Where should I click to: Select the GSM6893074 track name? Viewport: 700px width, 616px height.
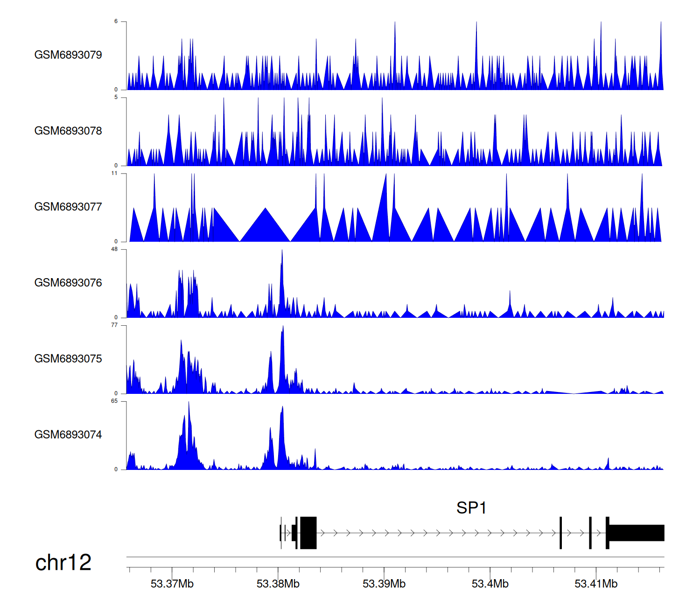(68, 435)
